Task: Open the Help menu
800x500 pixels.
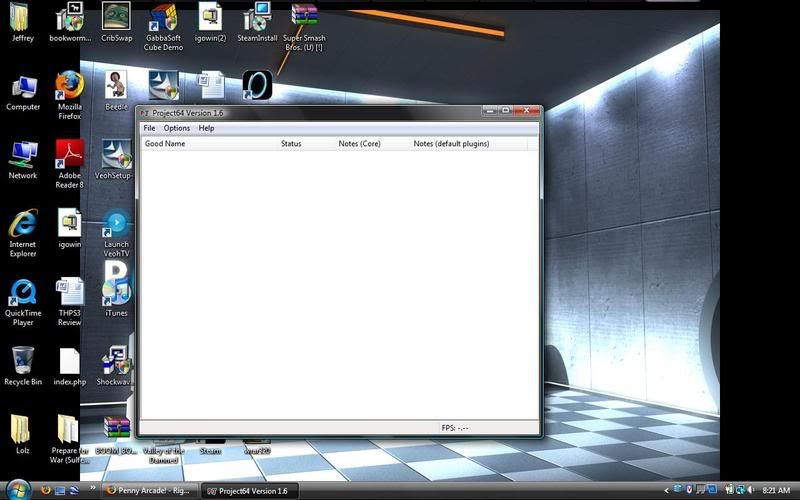Action: click(206, 128)
